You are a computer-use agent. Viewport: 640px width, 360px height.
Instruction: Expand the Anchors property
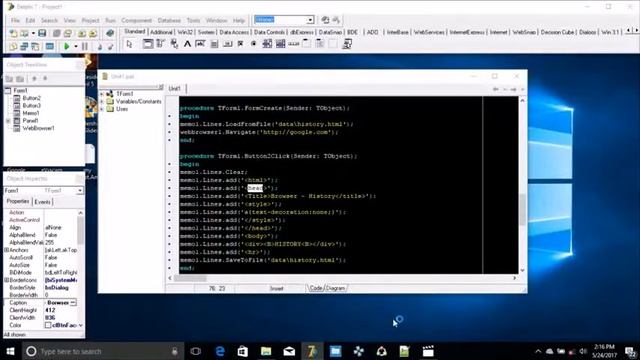click(x=6, y=250)
